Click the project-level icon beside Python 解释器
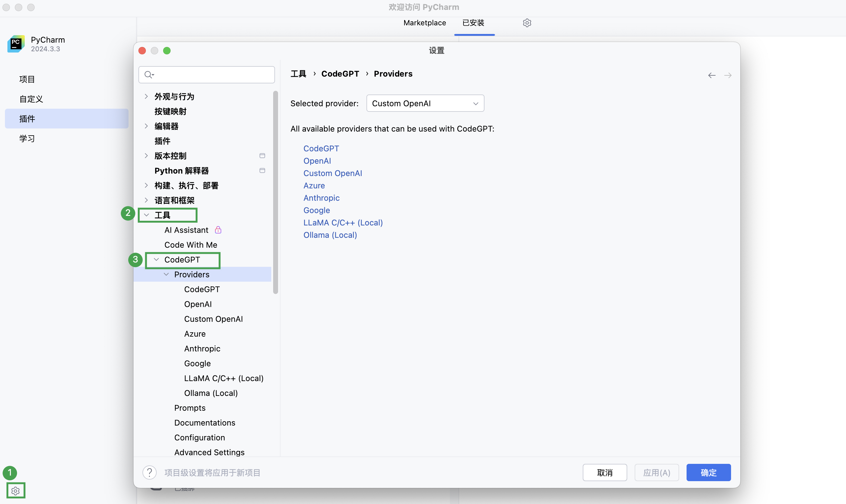Screen dimensions: 846x504 click(262, 170)
